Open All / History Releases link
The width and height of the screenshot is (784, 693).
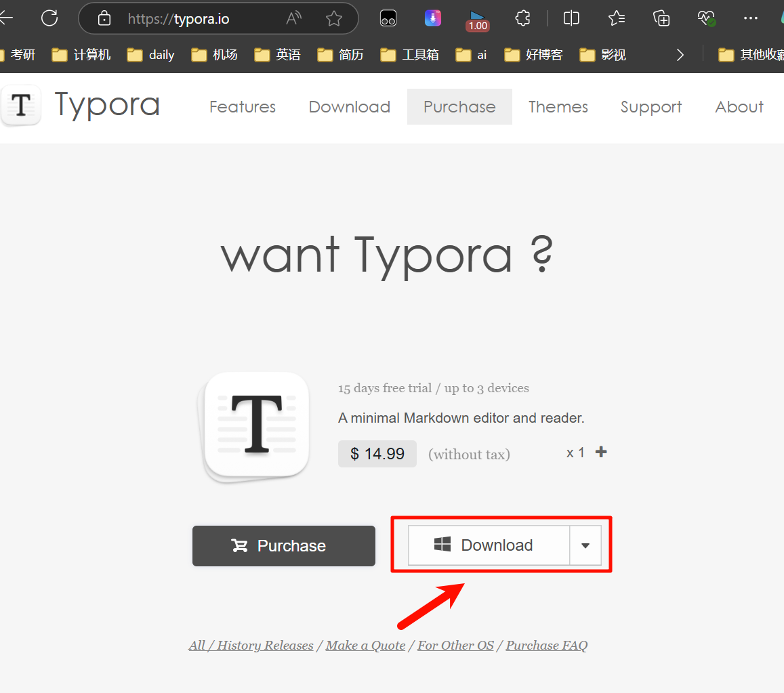pos(251,646)
